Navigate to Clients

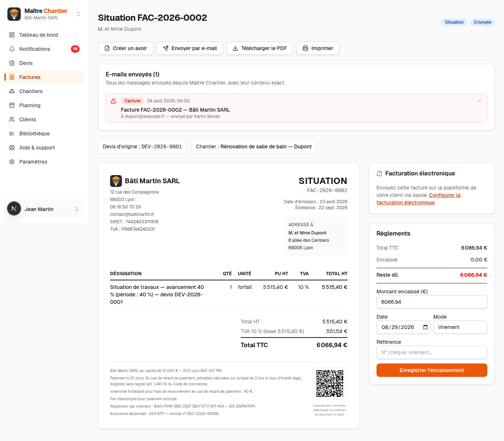(x=44, y=119)
